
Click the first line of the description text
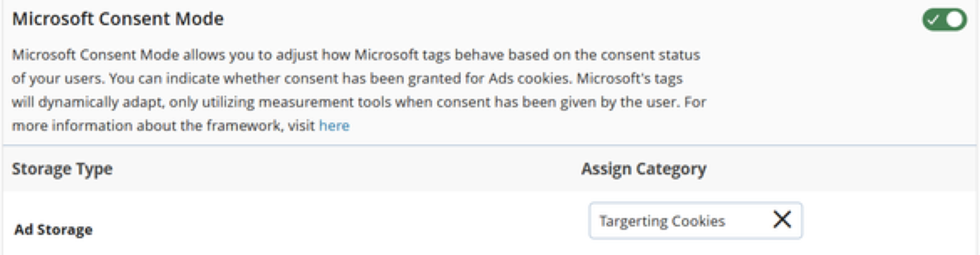pyautogui.click(x=355, y=55)
